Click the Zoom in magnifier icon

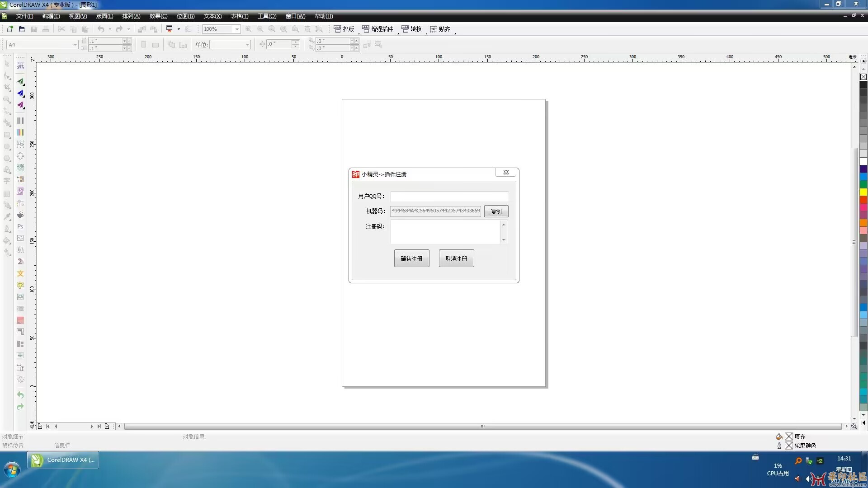click(248, 29)
